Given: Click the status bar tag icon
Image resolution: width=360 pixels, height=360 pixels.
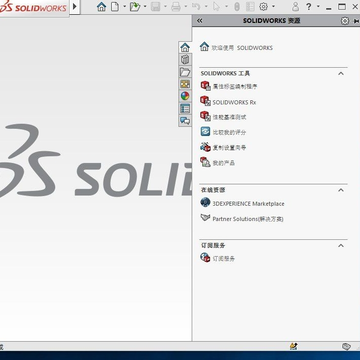Looking at the screenshot, I should pos(346,346).
